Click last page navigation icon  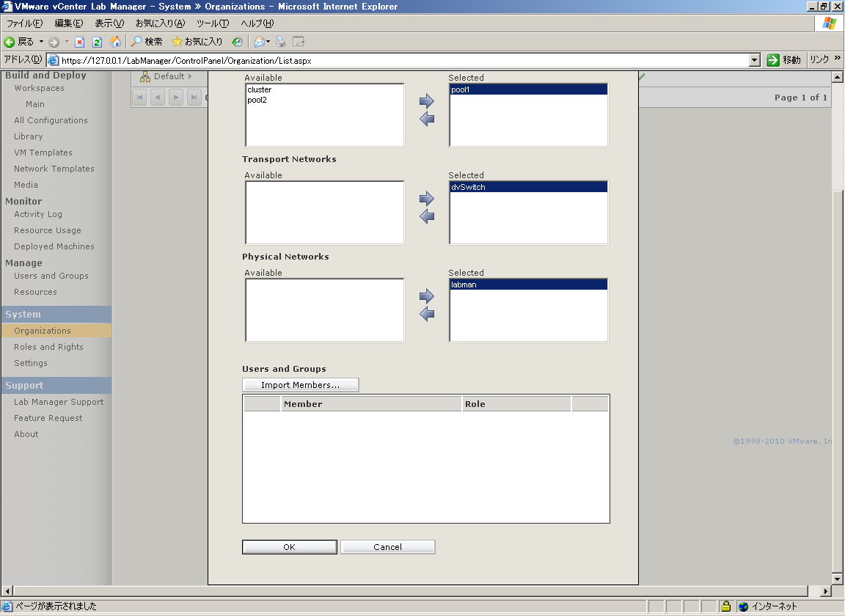[194, 98]
